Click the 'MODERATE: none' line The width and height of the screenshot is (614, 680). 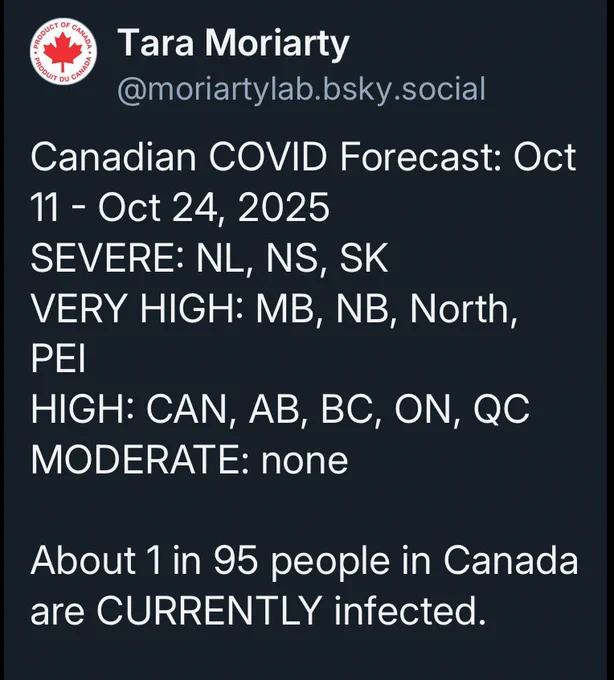(x=189, y=460)
